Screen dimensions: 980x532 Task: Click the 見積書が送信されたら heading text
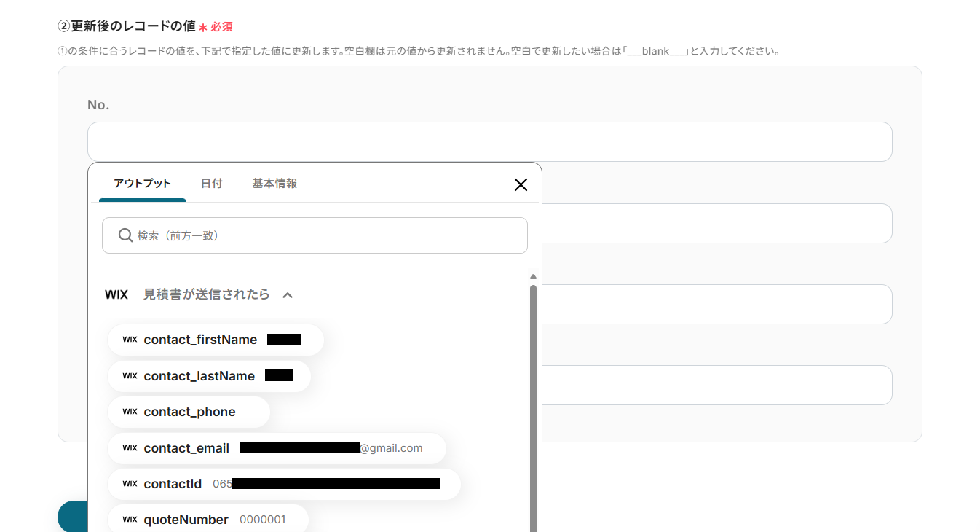(x=206, y=294)
